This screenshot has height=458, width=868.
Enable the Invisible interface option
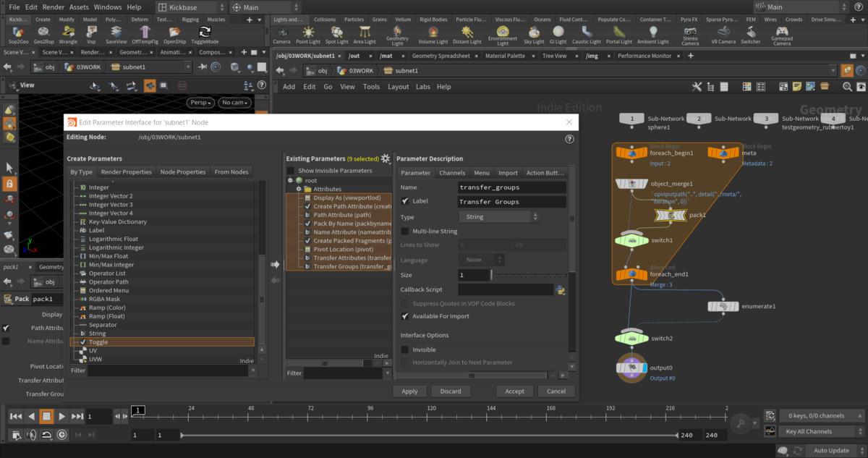[405, 349]
